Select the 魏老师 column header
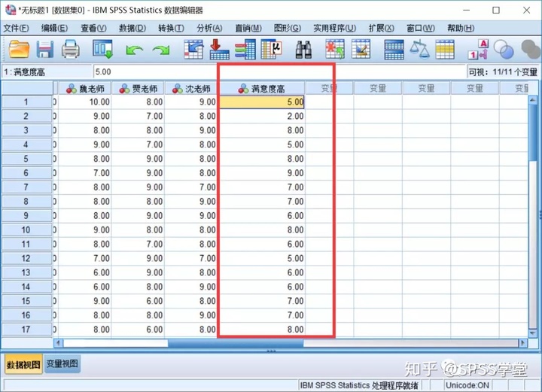Screen dimensions: 542x392 84,89
